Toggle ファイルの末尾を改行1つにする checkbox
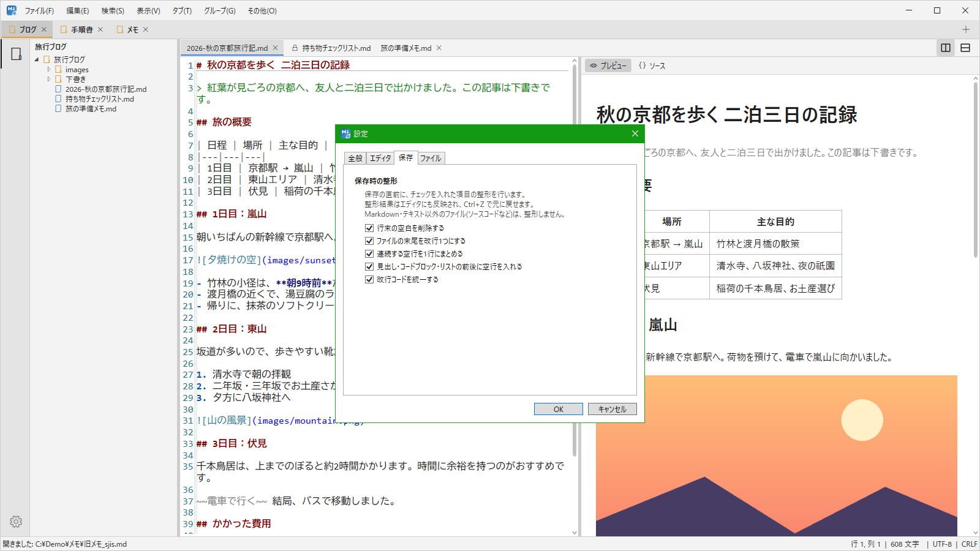The image size is (980, 551). pyautogui.click(x=369, y=241)
